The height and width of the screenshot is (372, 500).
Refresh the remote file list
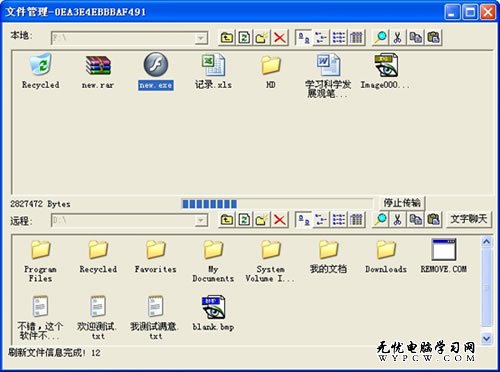[244, 220]
